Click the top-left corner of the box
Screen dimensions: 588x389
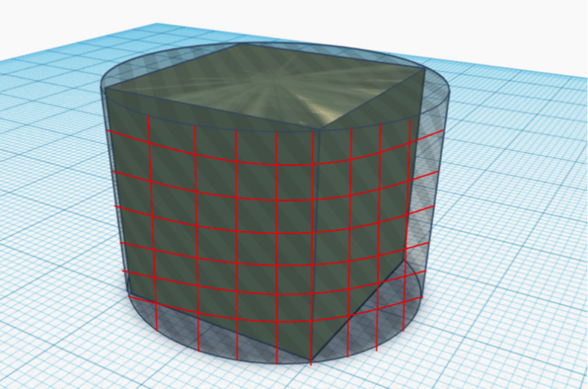106,89
